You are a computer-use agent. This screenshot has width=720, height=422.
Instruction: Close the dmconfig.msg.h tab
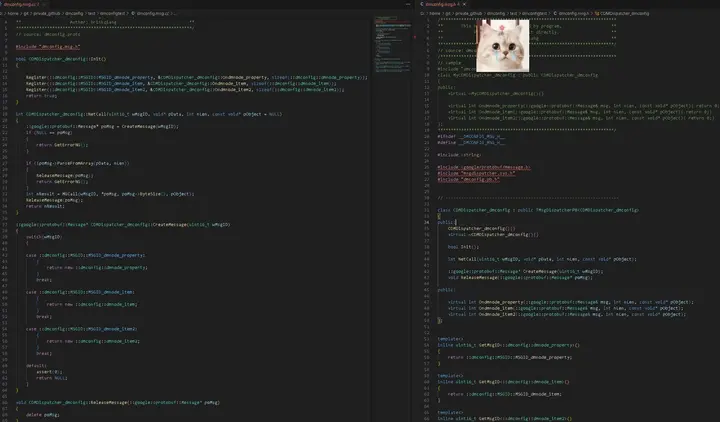point(464,4)
